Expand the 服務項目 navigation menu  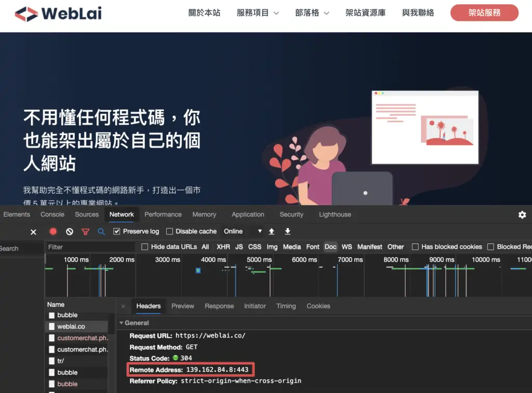[258, 13]
